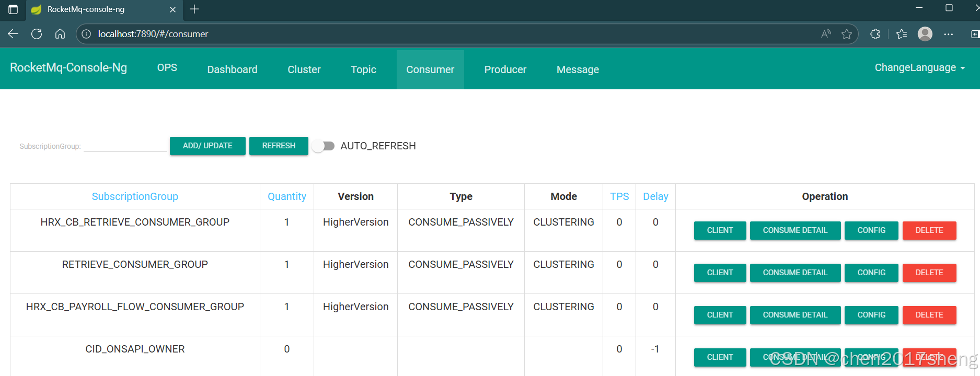This screenshot has height=376, width=980.
Task: Select the RocketMq-console-ng browser tab
Action: pyautogui.click(x=103, y=9)
